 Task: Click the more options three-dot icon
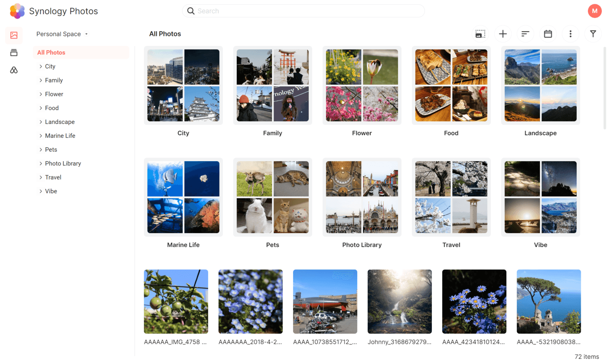(x=570, y=33)
